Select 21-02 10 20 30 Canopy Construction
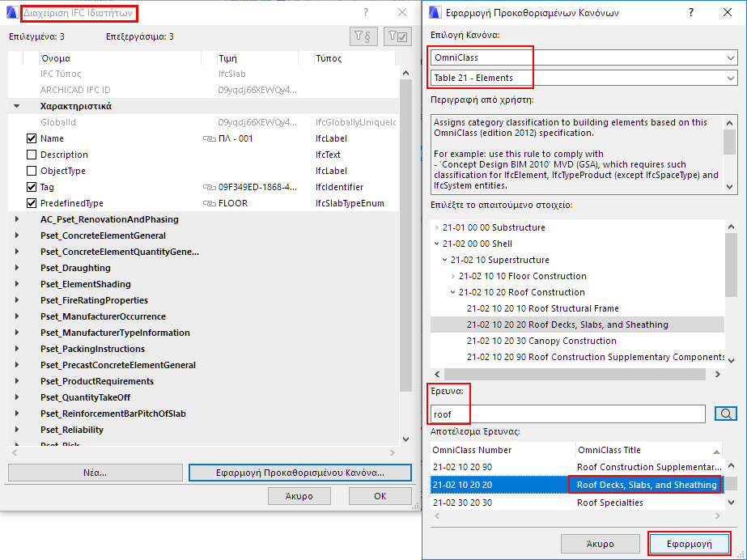The height and width of the screenshot is (560, 747). click(541, 341)
